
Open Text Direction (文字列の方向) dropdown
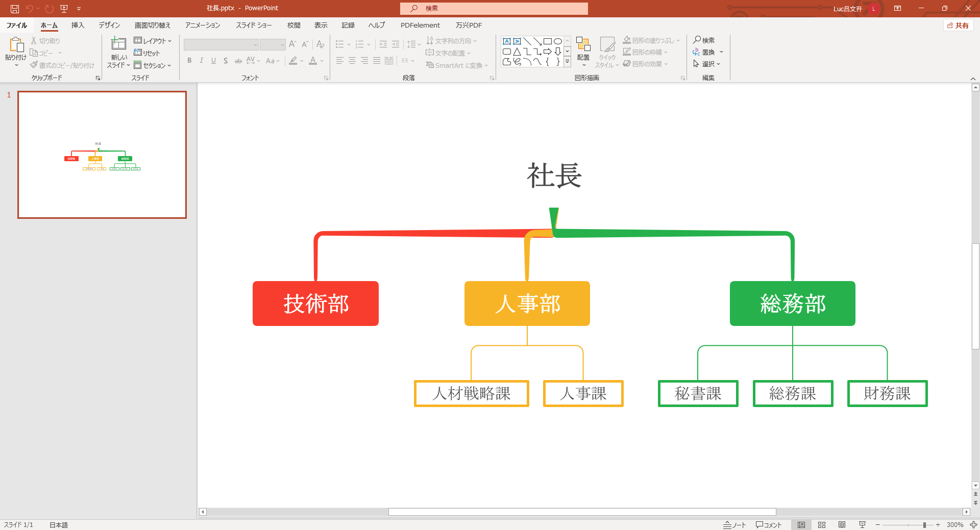click(451, 41)
